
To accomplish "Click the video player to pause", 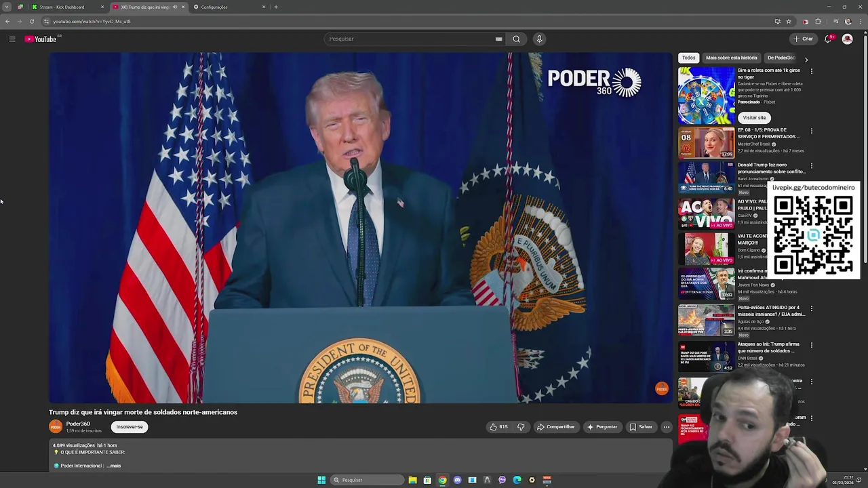I will coord(361,228).
